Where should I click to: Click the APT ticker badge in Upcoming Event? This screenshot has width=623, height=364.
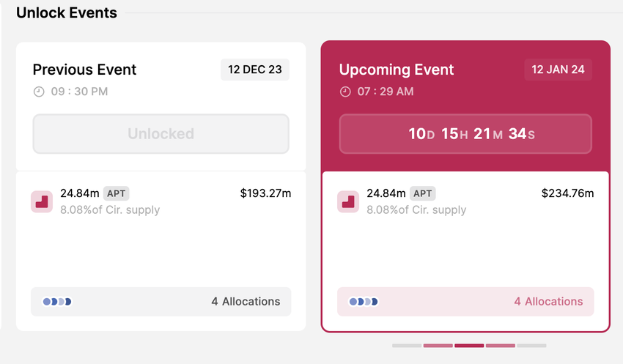pyautogui.click(x=422, y=193)
